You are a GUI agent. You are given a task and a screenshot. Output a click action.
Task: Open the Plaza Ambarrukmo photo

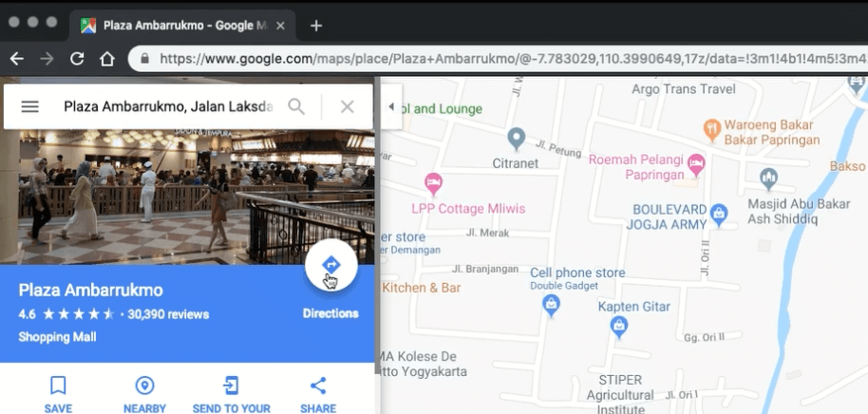pos(187,198)
